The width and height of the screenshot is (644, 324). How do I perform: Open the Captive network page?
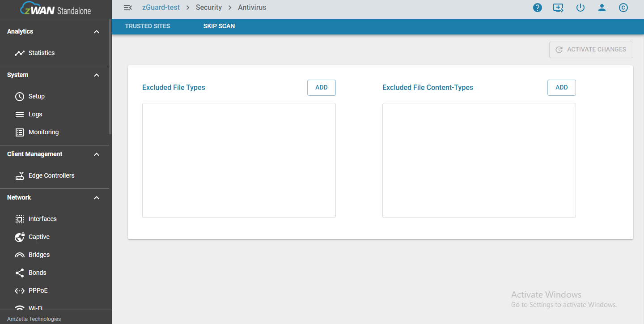coord(39,237)
